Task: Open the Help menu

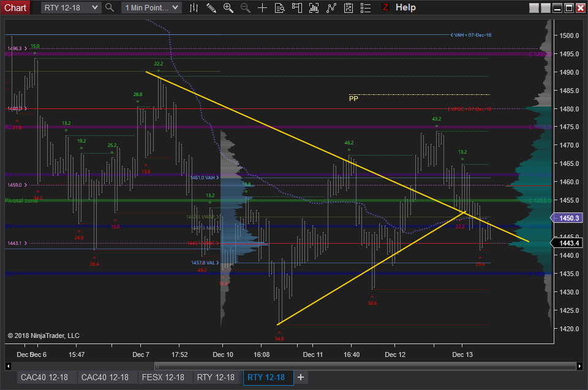Action: coord(405,7)
